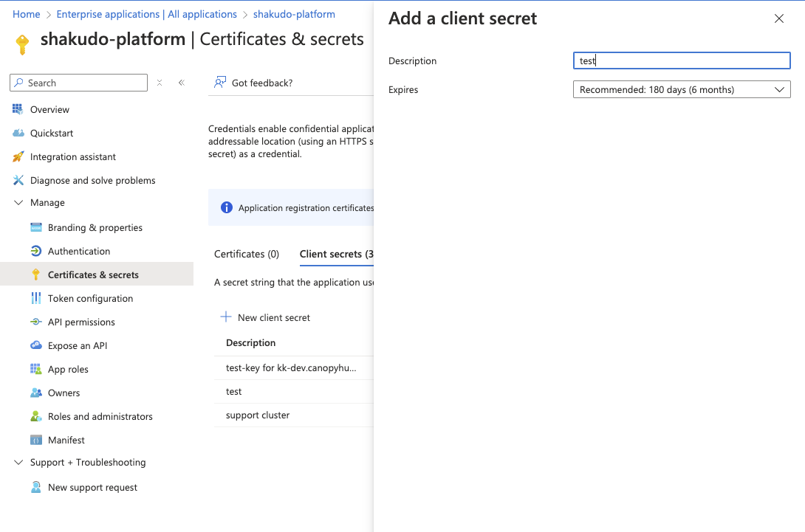
Task: Click Got feedback? link text
Action: [262, 83]
